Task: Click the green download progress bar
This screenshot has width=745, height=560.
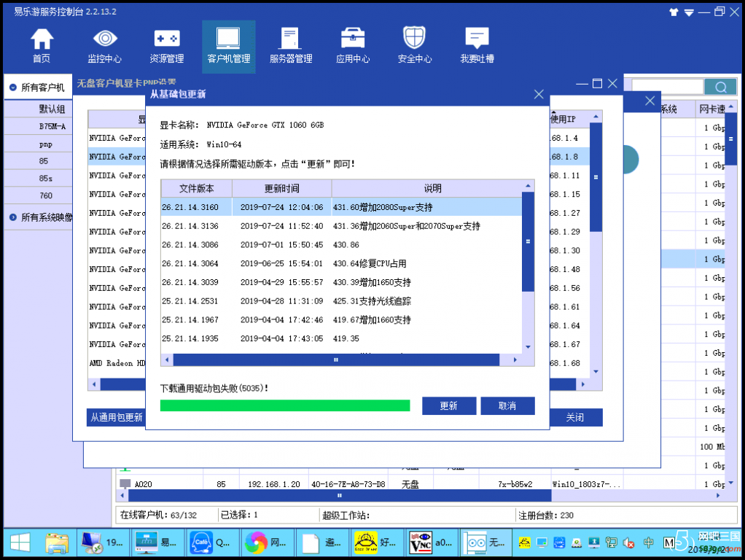Action: coord(284,405)
